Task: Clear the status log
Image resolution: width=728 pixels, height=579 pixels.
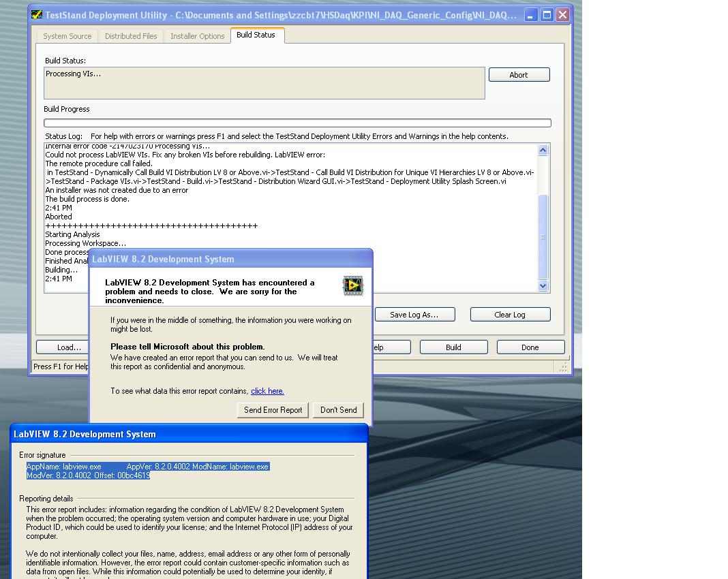Action: (x=511, y=315)
